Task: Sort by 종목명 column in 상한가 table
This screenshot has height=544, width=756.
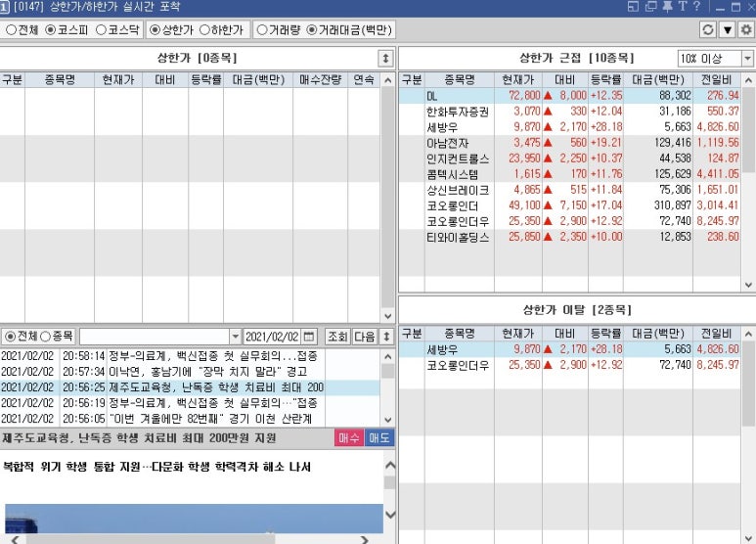Action: 60,80
